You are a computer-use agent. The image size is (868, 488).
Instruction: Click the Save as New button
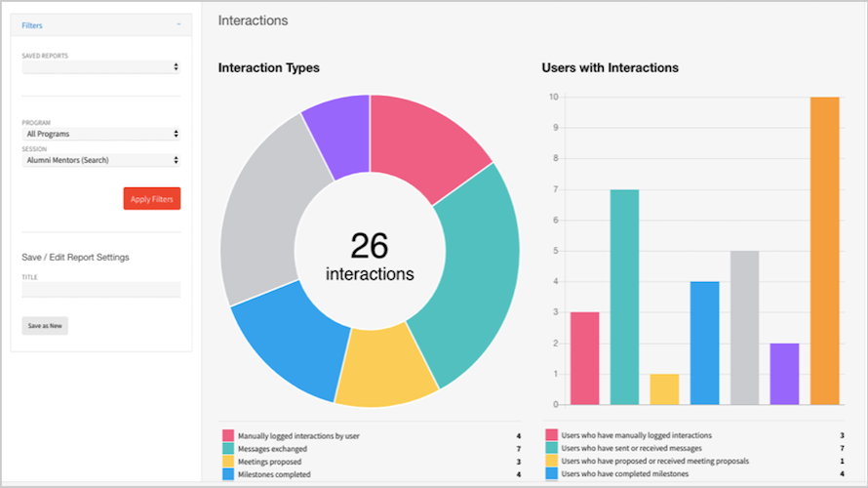tap(45, 326)
